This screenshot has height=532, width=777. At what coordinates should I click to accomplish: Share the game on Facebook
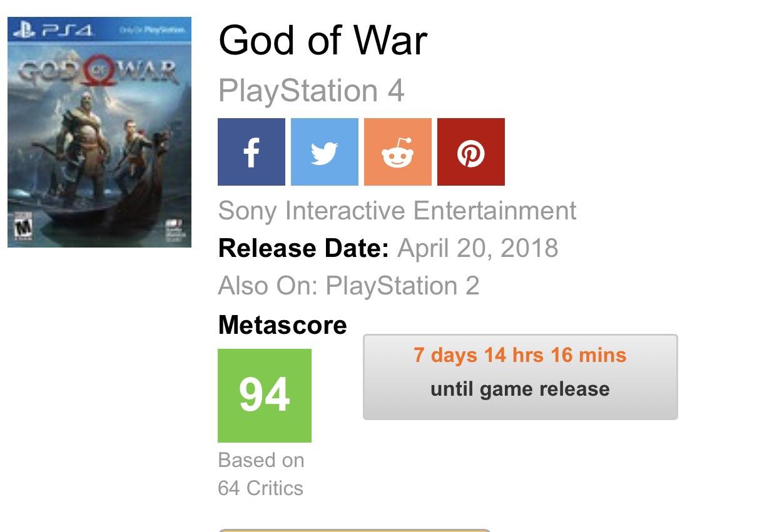(251, 151)
